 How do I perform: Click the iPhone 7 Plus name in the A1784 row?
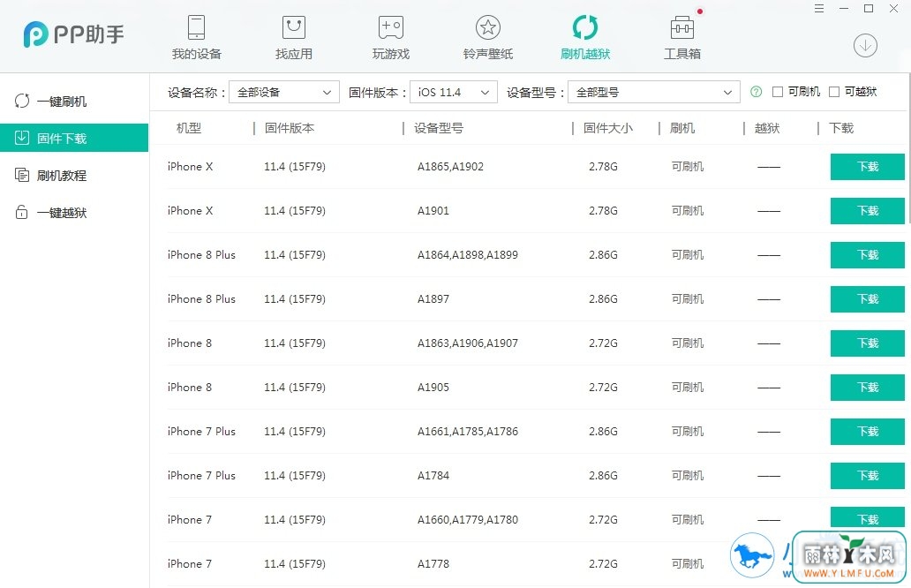201,476
